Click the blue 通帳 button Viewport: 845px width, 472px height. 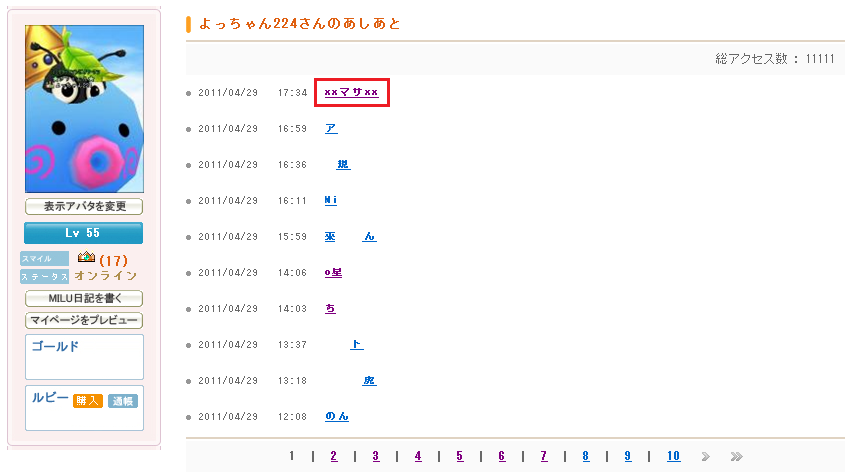pyautogui.click(x=122, y=400)
